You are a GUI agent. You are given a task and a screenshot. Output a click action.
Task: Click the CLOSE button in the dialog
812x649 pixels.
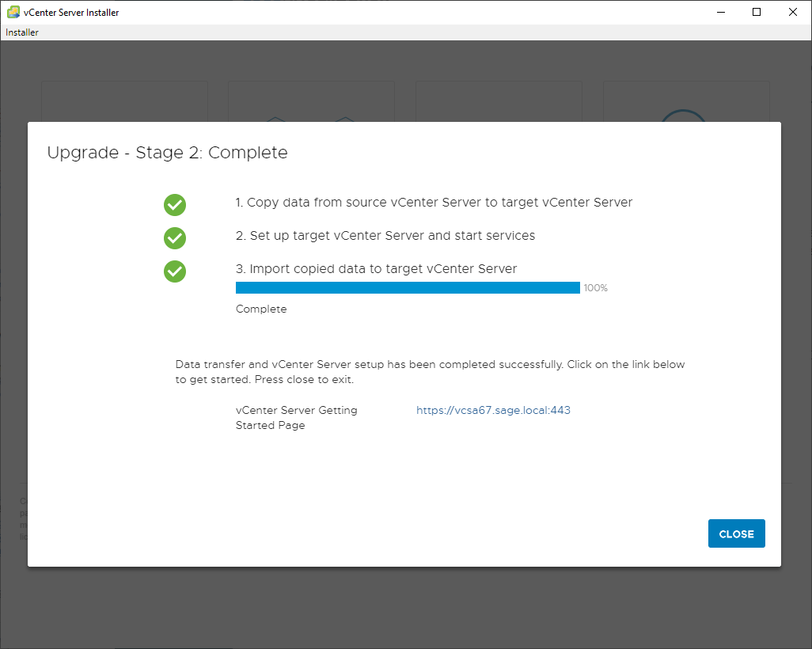pyautogui.click(x=736, y=533)
